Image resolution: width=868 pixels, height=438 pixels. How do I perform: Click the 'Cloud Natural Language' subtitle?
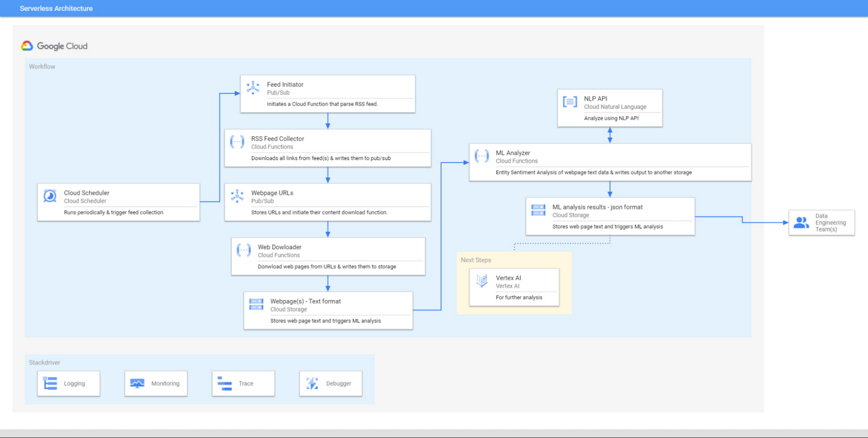point(615,107)
